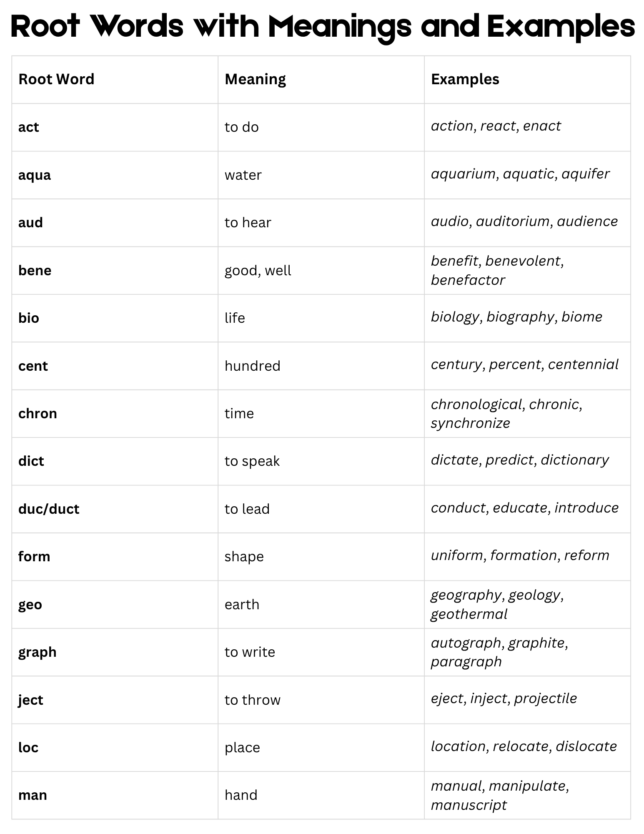
Task: Click the "hand" meaning cell
Action: click(241, 795)
